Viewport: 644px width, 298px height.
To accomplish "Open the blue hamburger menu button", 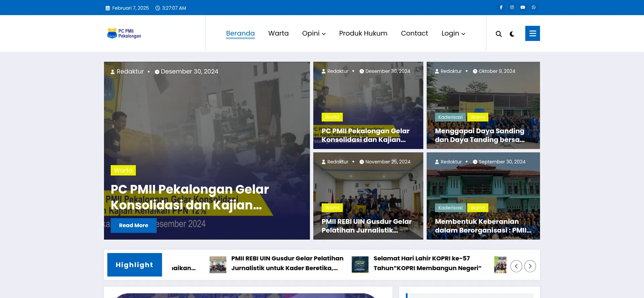I will [x=533, y=34].
